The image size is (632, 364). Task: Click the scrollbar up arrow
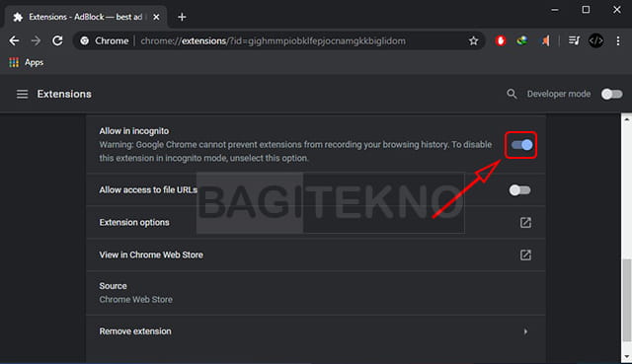tap(626, 119)
